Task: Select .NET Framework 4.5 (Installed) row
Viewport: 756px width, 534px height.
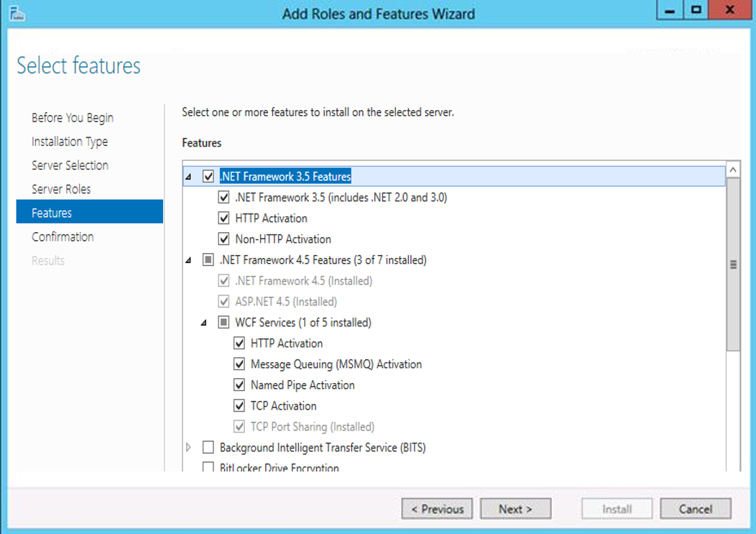Action: (x=304, y=281)
